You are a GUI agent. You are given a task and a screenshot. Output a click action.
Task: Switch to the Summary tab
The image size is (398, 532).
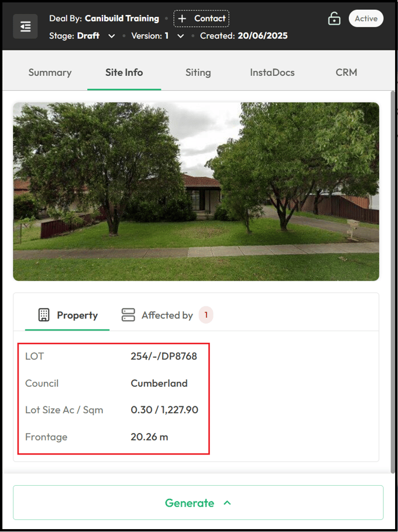50,72
